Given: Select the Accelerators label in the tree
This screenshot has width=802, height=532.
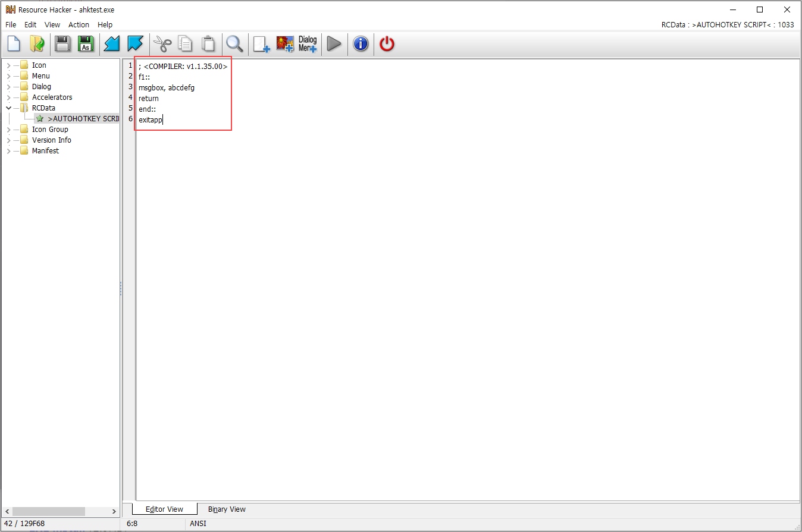Looking at the screenshot, I should pyautogui.click(x=52, y=97).
